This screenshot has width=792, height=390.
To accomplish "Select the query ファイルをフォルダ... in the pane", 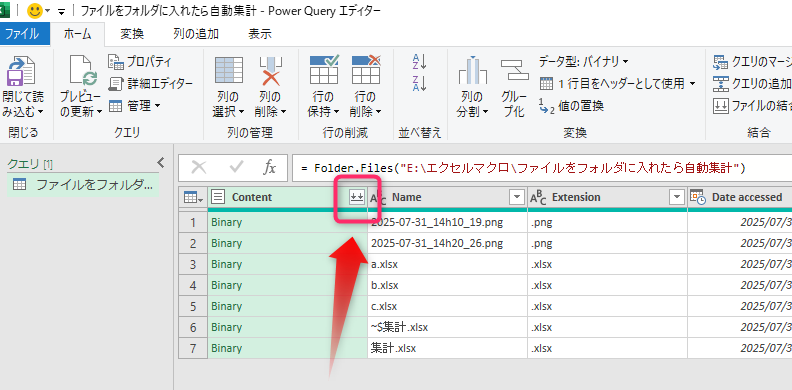I will 82,185.
